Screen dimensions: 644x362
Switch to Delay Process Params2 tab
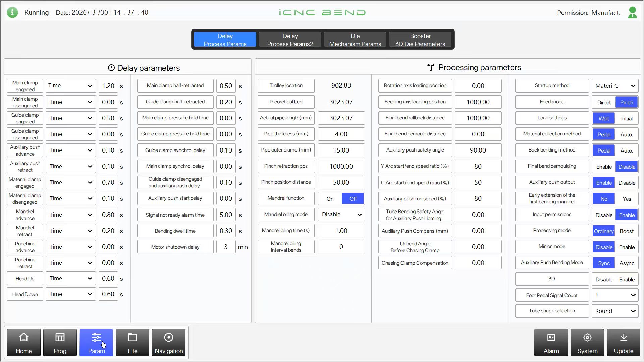tap(290, 40)
